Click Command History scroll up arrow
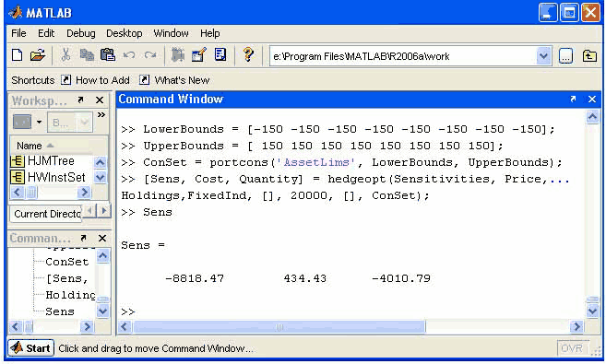Viewport: 606px width, 364px height. pos(102,255)
